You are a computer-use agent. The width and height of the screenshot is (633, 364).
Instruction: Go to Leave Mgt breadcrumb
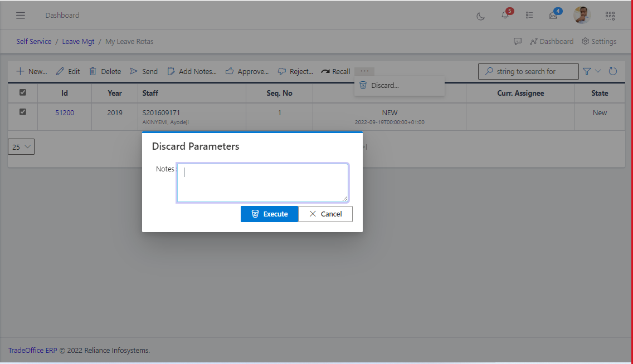(x=78, y=41)
